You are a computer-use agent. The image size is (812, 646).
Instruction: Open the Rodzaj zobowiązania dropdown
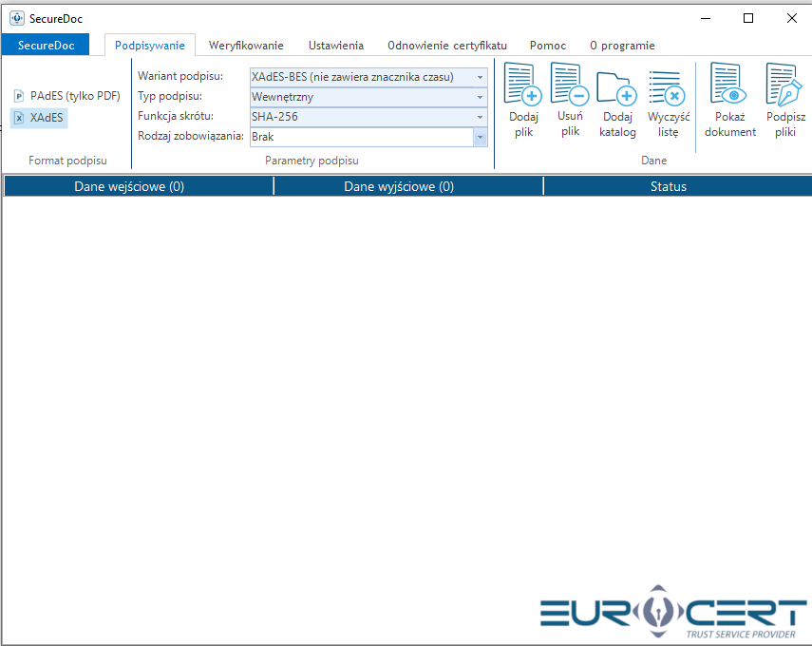(480, 137)
